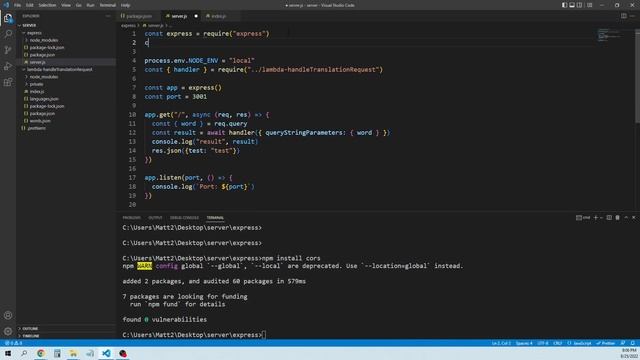Viewport: 640px width, 360px height.
Task: Toggle panel layout icon in title bar
Action: tap(572, 5)
